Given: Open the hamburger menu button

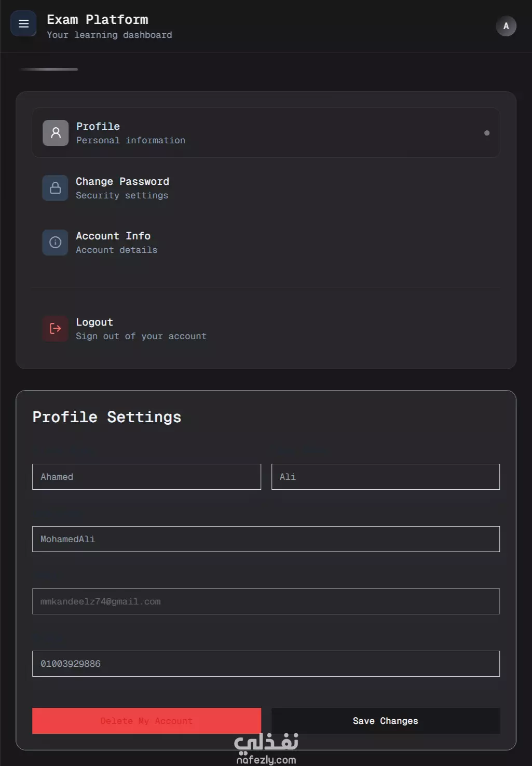Looking at the screenshot, I should point(23,24).
